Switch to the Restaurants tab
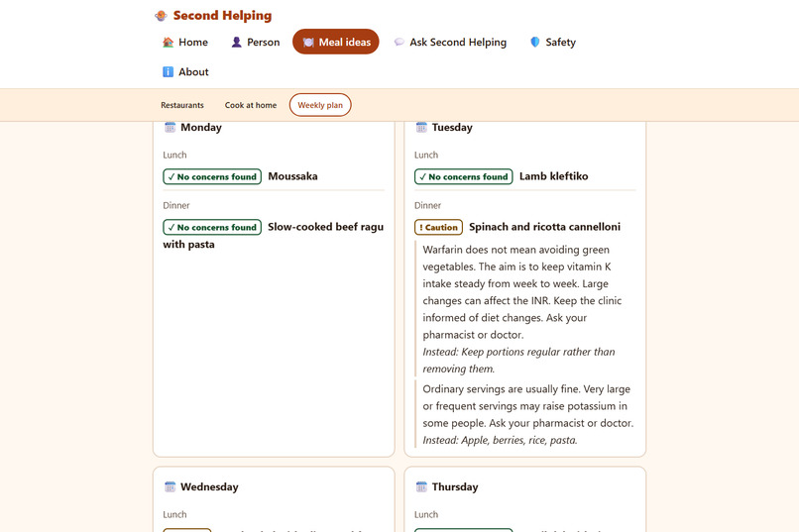This screenshot has width=799, height=532. pyautogui.click(x=182, y=105)
